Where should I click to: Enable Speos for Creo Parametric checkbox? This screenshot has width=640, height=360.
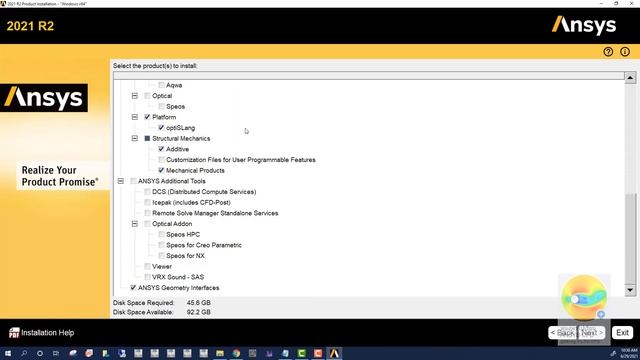(x=161, y=245)
